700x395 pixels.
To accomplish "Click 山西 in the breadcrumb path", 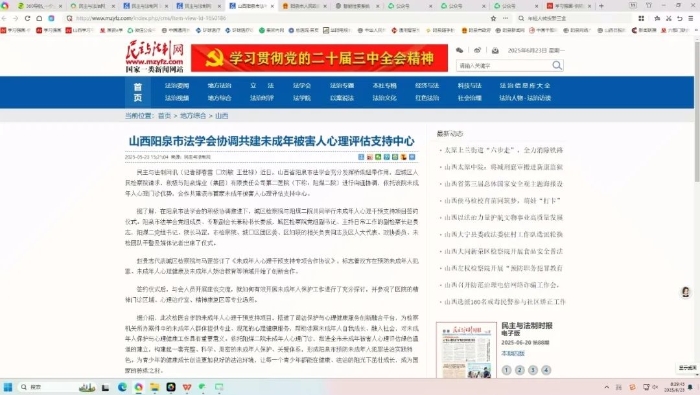I will 221,116.
